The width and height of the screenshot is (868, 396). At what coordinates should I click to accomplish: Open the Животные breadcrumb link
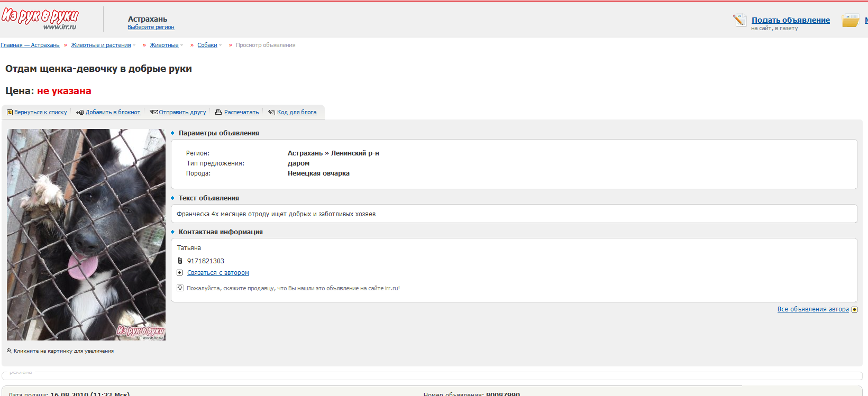pos(164,45)
